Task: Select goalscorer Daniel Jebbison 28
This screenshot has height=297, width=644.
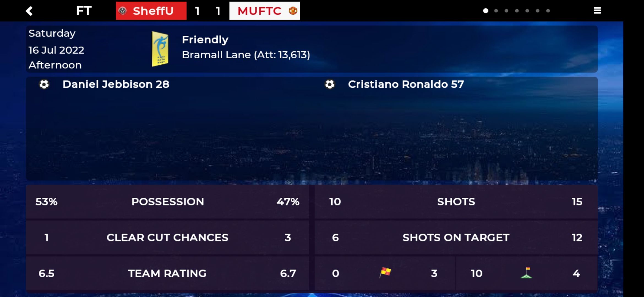Action: pos(116,84)
